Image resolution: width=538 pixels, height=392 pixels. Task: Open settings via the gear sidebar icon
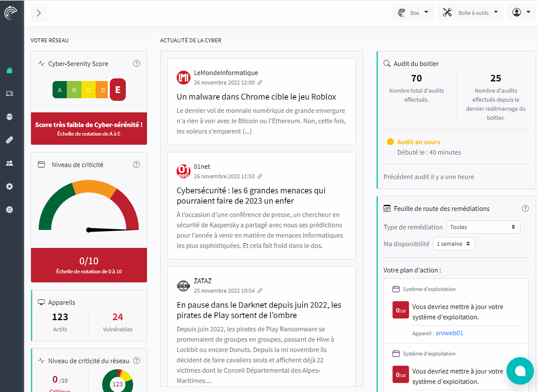click(9, 186)
